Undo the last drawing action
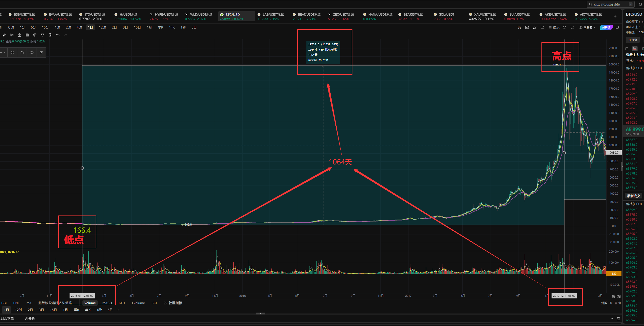 tap(58, 35)
